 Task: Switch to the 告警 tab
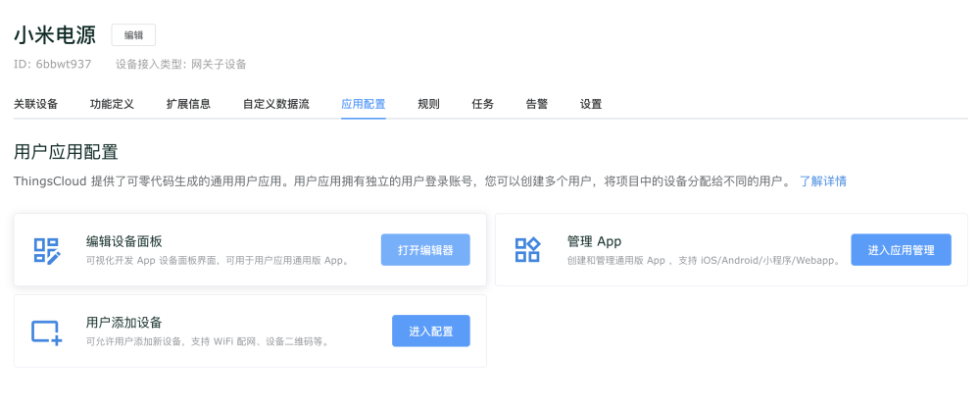tap(537, 105)
